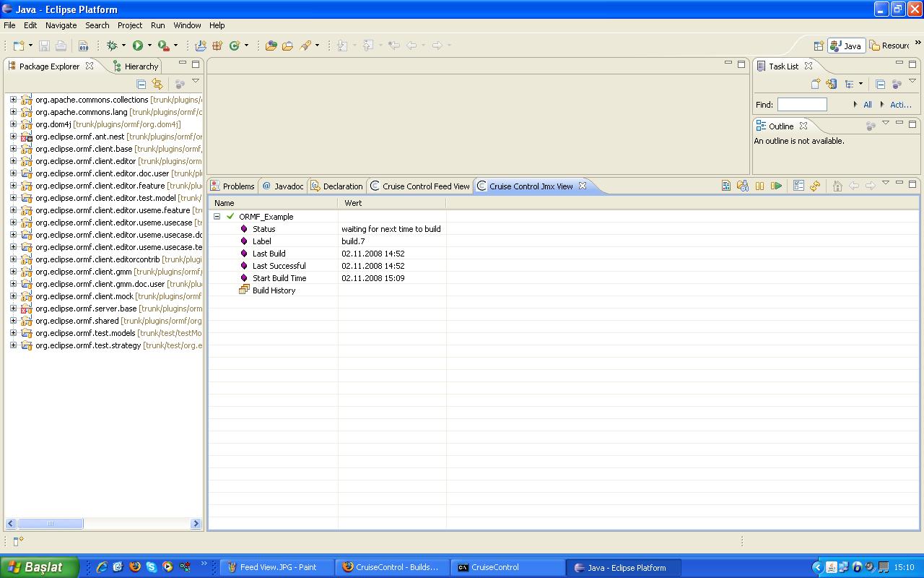
Task: Click the Java perspective button
Action: pos(846,46)
